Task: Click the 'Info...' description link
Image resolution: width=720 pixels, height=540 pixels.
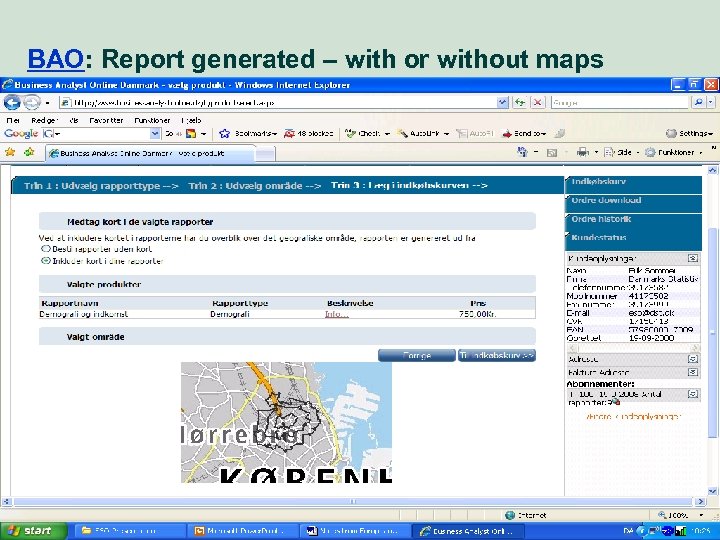Action: [x=337, y=314]
